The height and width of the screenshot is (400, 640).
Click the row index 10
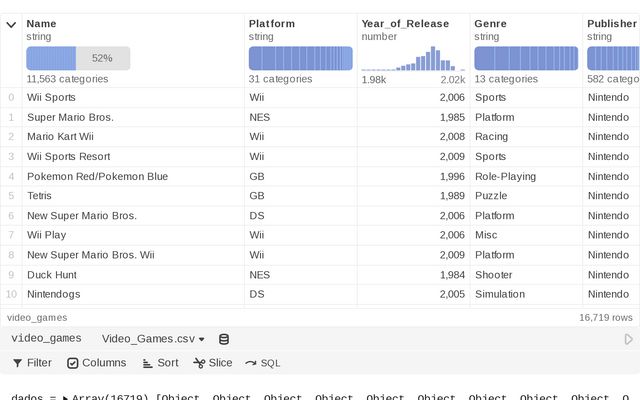(x=11, y=294)
